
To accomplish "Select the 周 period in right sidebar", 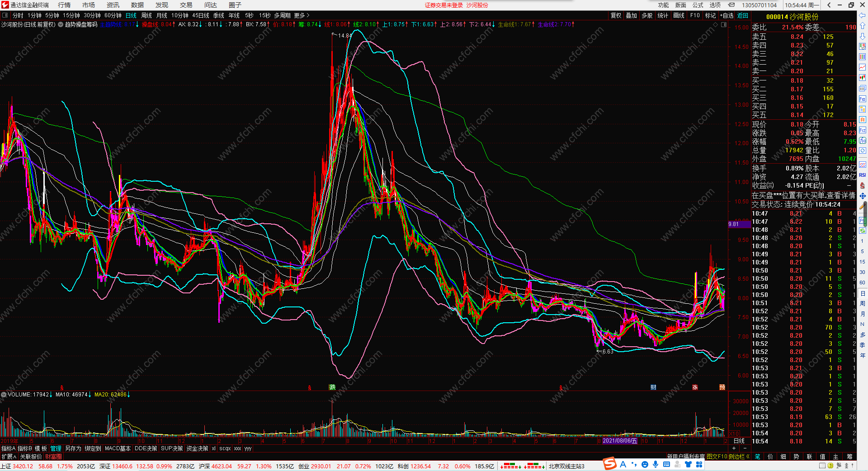I will click(863, 304).
